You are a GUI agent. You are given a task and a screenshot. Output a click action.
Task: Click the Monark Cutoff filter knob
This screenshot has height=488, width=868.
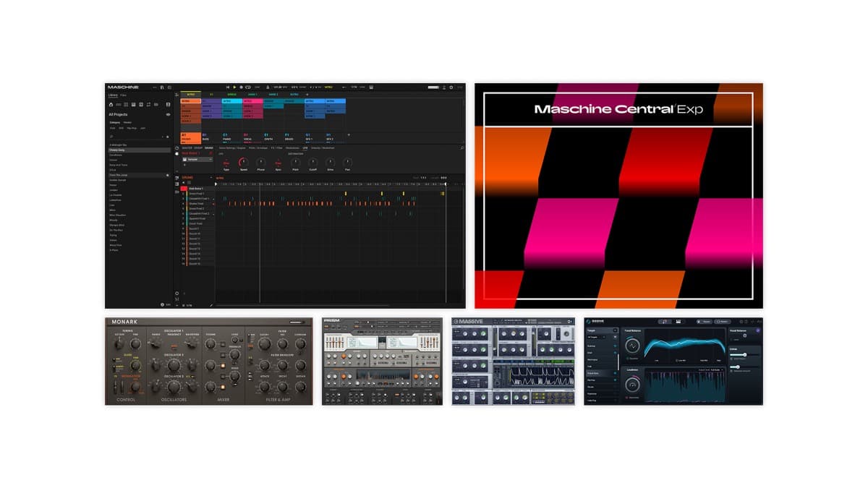[265, 344]
